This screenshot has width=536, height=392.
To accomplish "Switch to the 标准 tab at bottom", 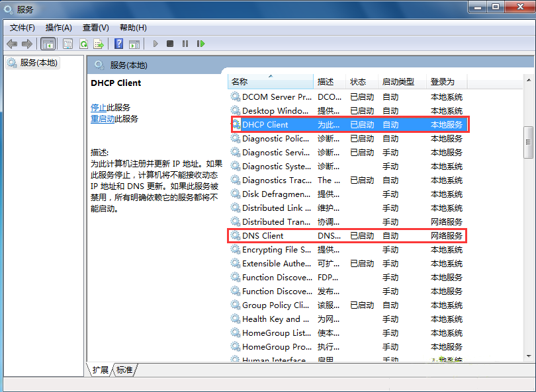I will coord(124,370).
